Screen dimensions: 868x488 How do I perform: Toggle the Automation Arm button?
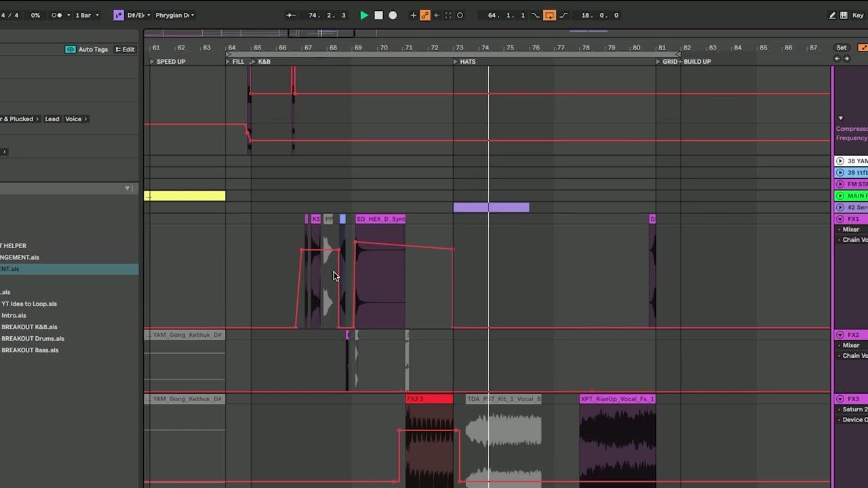coord(425,15)
